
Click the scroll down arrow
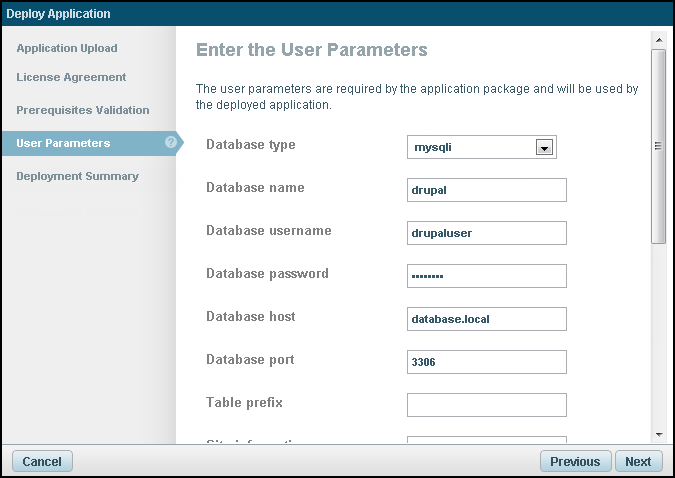(658, 435)
